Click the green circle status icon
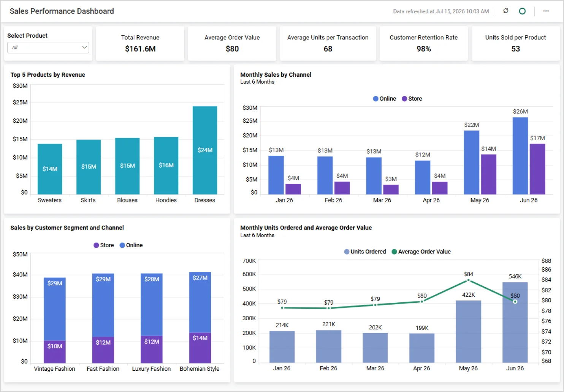 [x=522, y=11]
